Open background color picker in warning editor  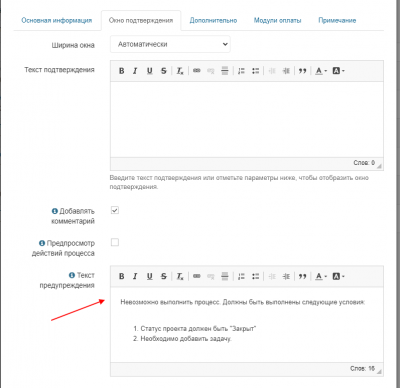339,276
